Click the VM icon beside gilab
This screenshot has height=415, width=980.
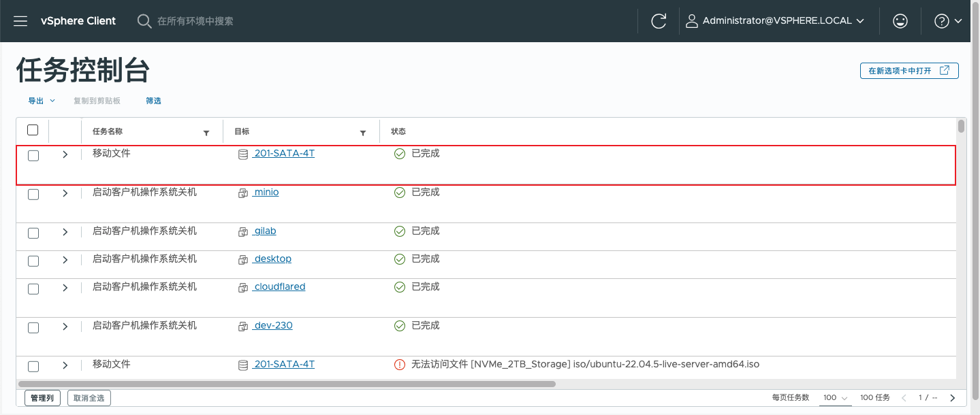[243, 232]
